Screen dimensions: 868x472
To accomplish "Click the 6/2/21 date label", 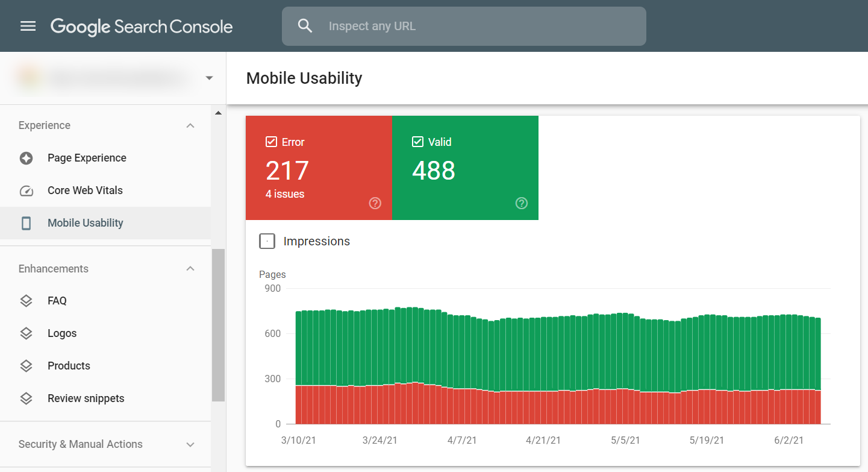I will click(789, 441).
